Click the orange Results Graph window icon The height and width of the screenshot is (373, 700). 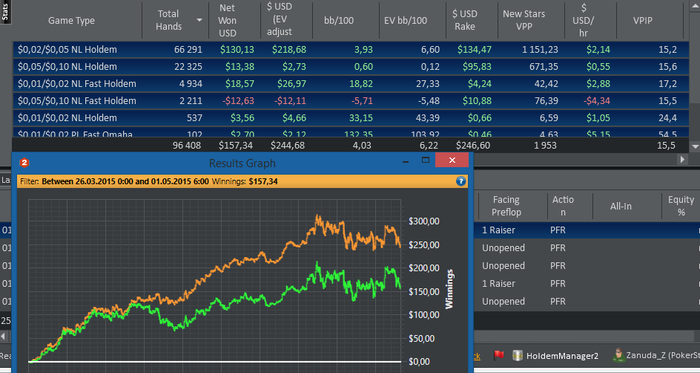[x=24, y=163]
